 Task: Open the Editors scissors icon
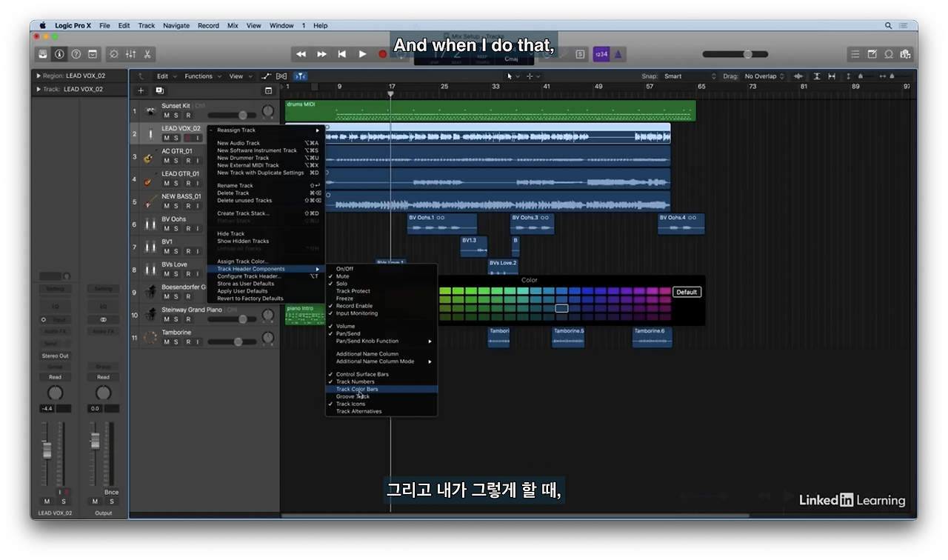coord(147,54)
